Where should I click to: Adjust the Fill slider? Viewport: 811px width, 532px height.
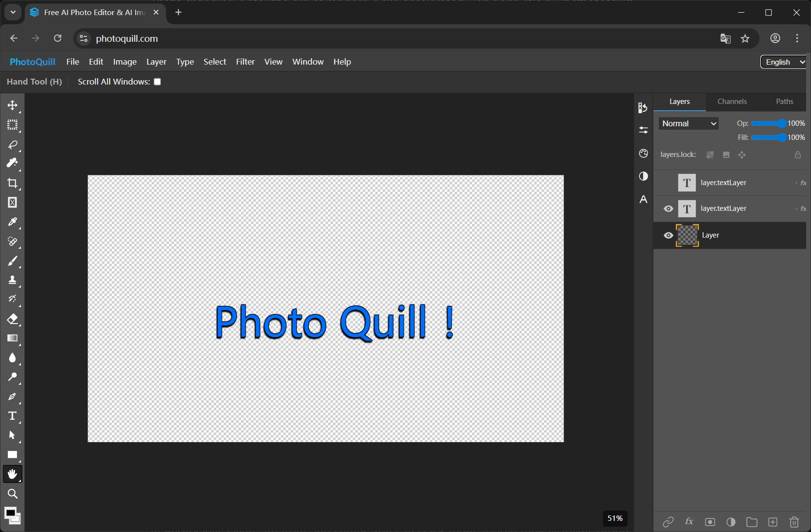pos(769,137)
